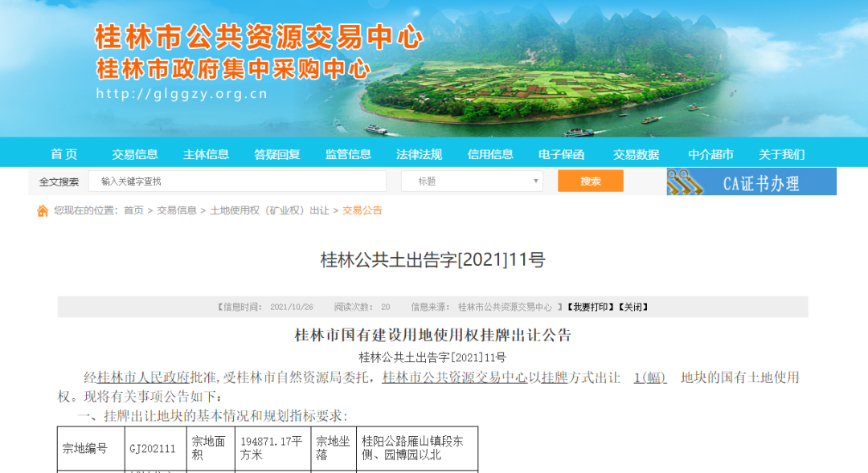Select 主体信息 in the top navigation
This screenshot has height=473, width=868.
pyautogui.click(x=206, y=154)
